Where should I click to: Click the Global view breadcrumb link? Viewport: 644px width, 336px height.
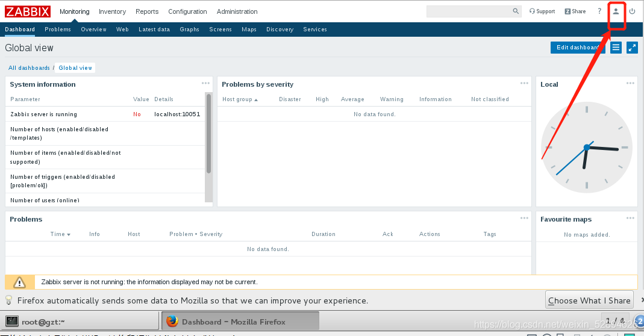[x=75, y=68]
